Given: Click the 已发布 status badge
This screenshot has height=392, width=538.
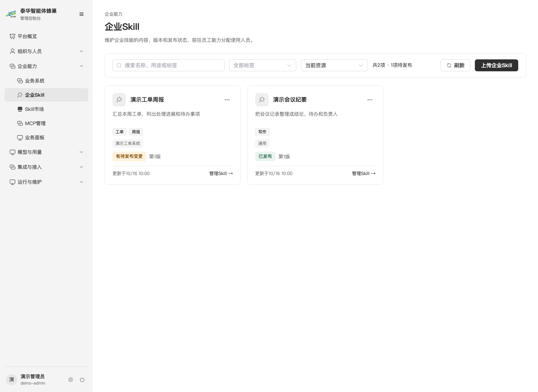Looking at the screenshot, I should point(265,156).
